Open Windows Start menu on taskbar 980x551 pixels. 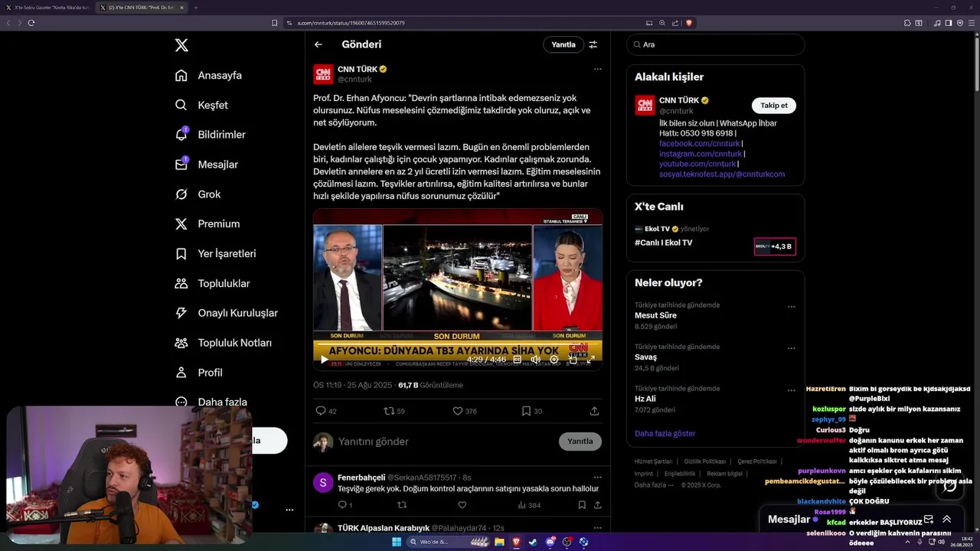[397, 542]
